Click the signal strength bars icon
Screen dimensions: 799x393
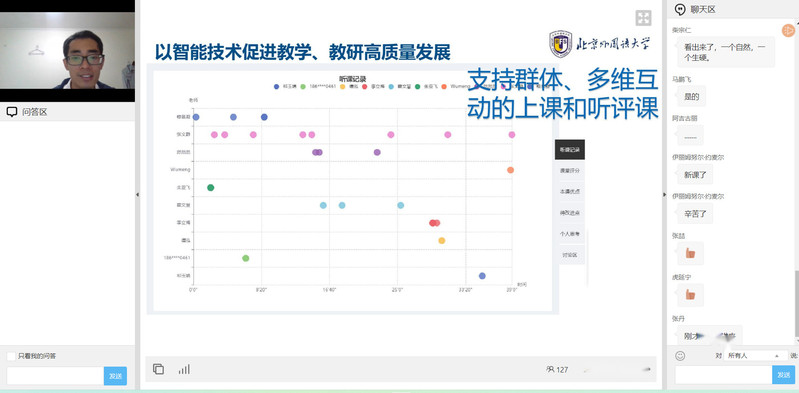tap(184, 369)
